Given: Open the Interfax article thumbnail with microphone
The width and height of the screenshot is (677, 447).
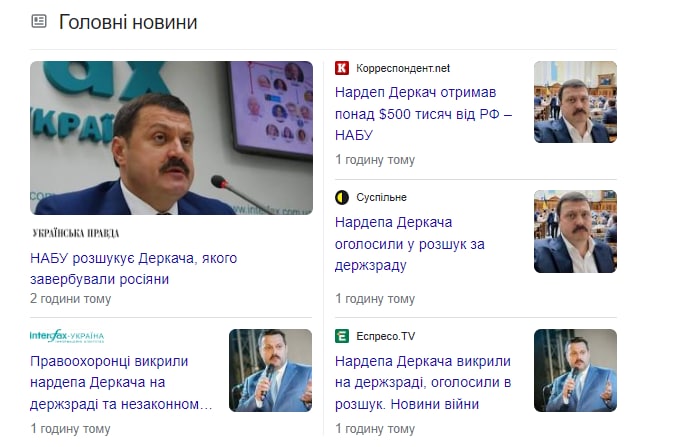Looking at the screenshot, I should point(270,370).
